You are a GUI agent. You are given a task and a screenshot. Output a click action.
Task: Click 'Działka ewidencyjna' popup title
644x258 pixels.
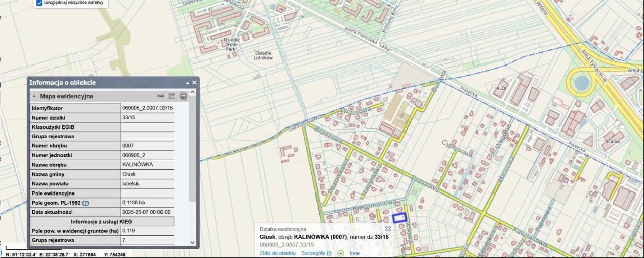[283, 229]
